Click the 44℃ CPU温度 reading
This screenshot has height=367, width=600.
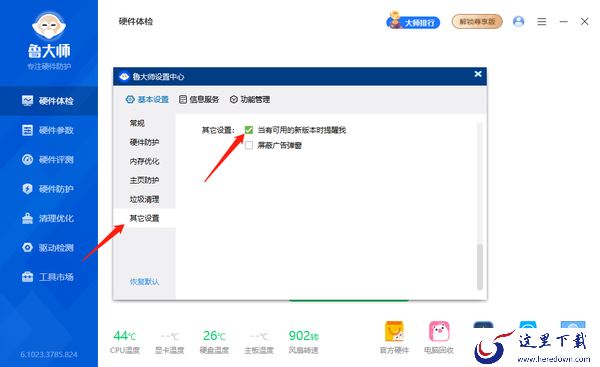125,342
